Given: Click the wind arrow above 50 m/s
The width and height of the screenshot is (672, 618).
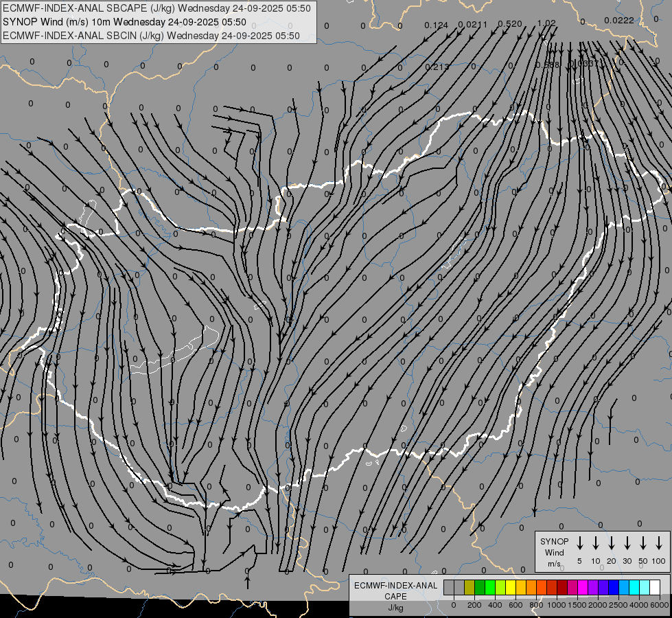Looking at the screenshot, I should (x=643, y=543).
